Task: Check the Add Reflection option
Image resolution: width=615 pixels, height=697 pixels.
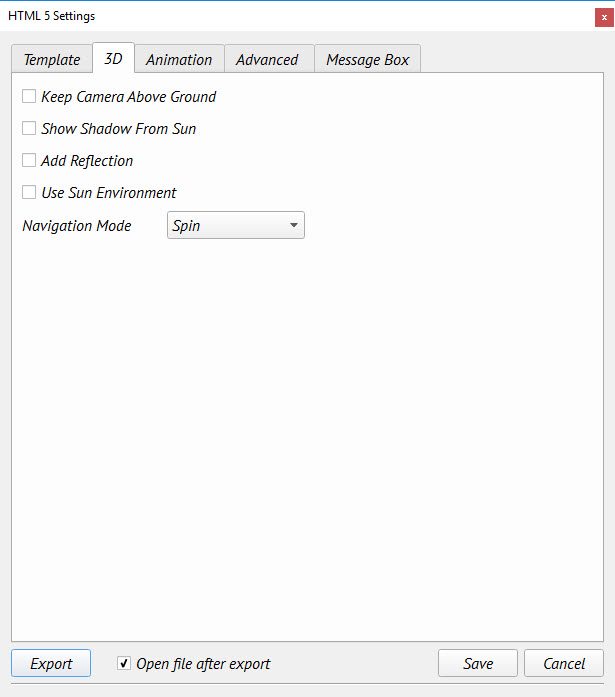Action: point(29,161)
